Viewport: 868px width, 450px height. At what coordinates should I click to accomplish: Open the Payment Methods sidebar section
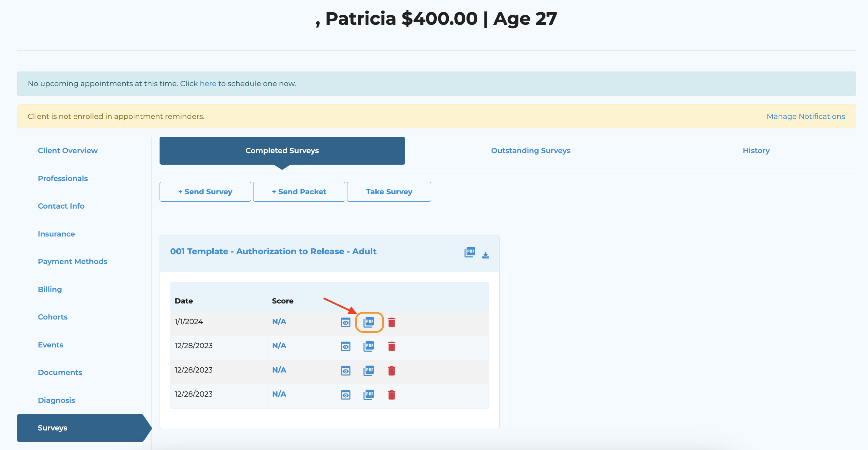point(73,262)
